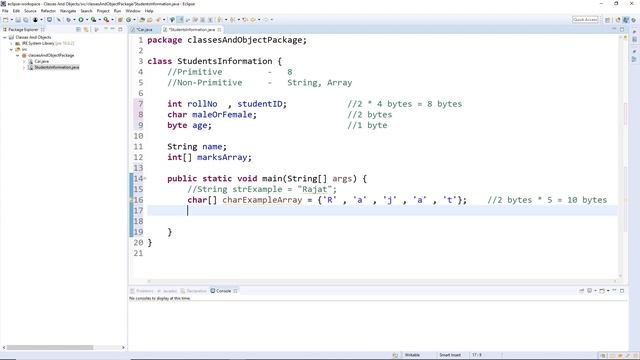Open the Package Explorer View Menu dropdown

[x=105, y=29]
